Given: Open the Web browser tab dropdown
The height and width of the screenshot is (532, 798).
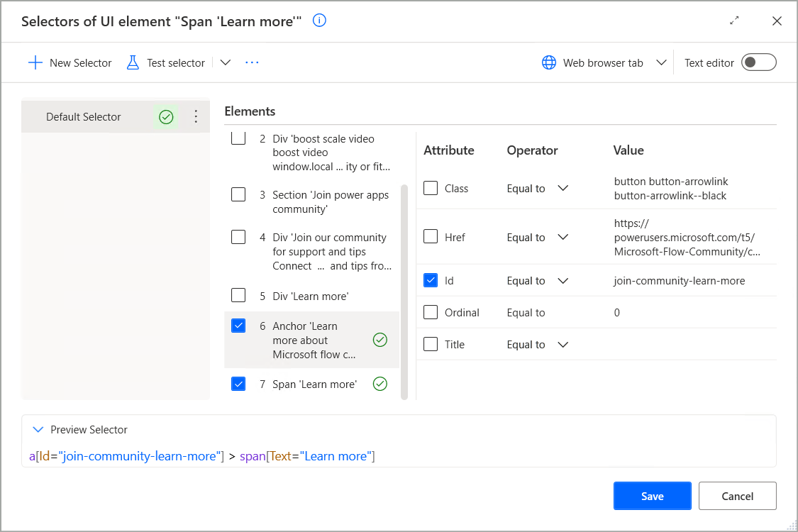Looking at the screenshot, I should click(x=661, y=62).
